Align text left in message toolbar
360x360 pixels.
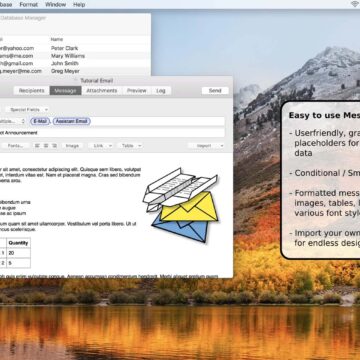point(37,146)
